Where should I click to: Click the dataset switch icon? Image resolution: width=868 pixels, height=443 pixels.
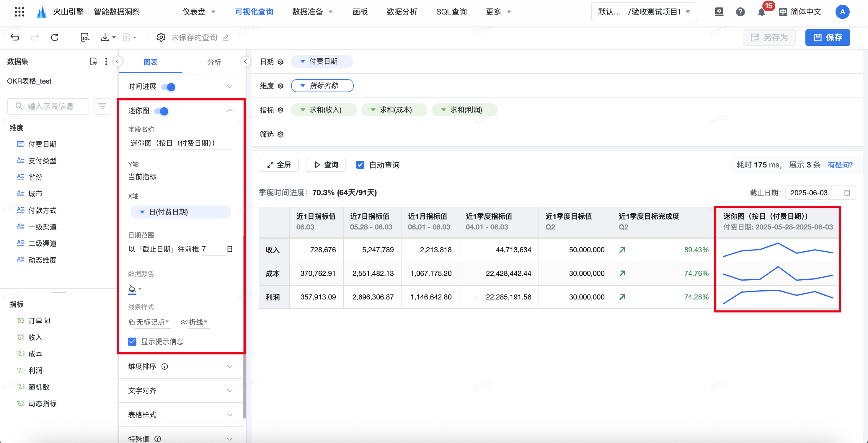tap(93, 61)
